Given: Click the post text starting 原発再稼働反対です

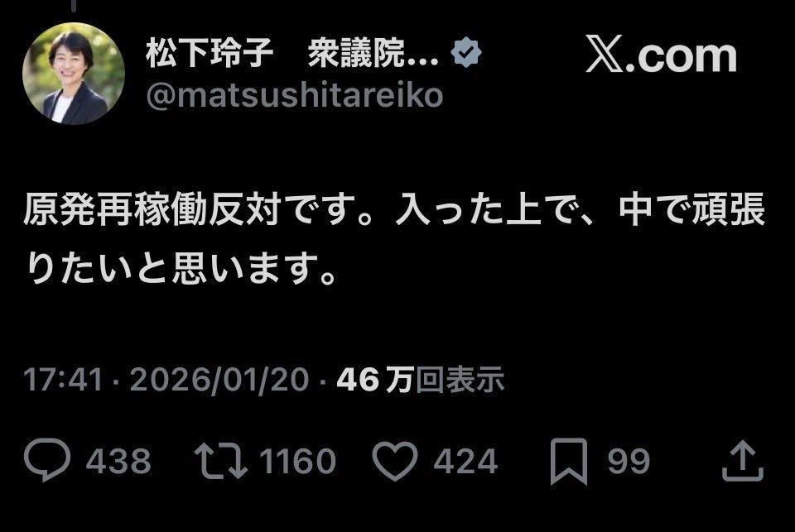Looking at the screenshot, I should 394,238.
